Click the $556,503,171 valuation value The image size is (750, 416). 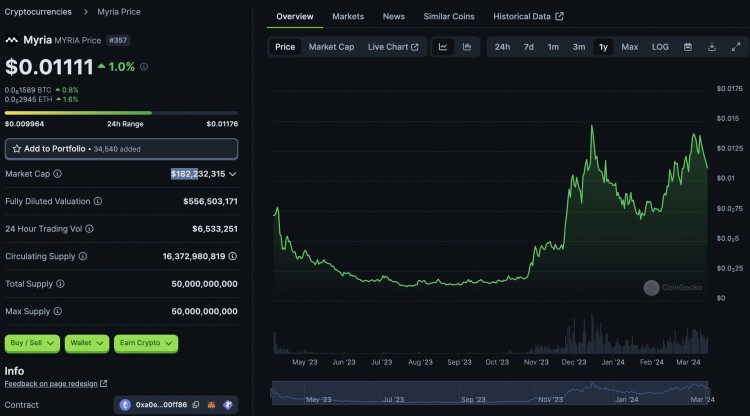(210, 201)
